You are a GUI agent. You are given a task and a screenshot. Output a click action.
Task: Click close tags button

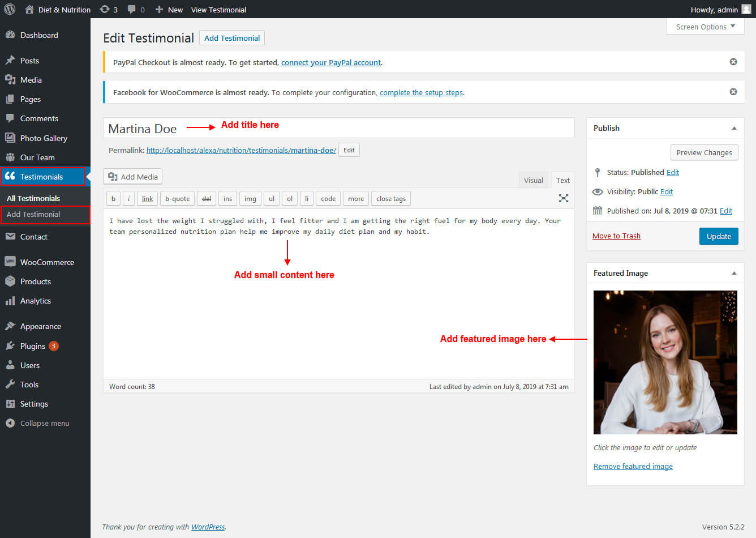point(391,199)
